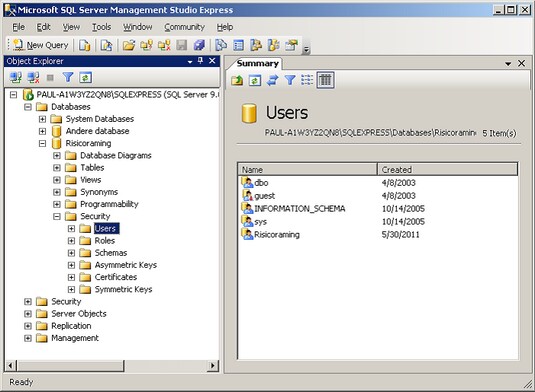Screen dimensions: 535x392
Task: Expand the Roles folder
Action: (71, 241)
